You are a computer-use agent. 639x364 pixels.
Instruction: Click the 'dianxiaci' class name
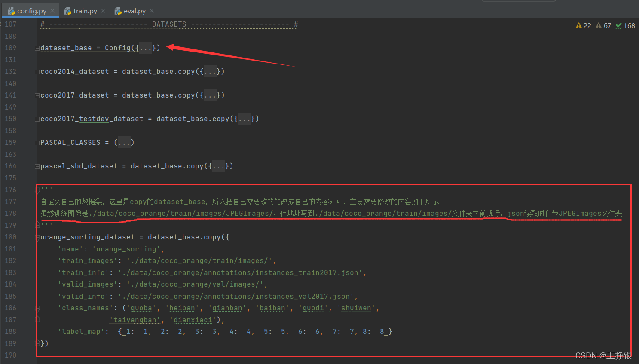point(193,320)
